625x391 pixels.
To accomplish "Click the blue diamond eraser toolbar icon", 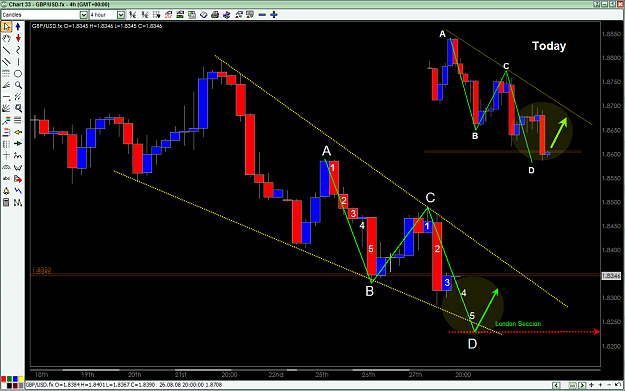I will point(204,15).
